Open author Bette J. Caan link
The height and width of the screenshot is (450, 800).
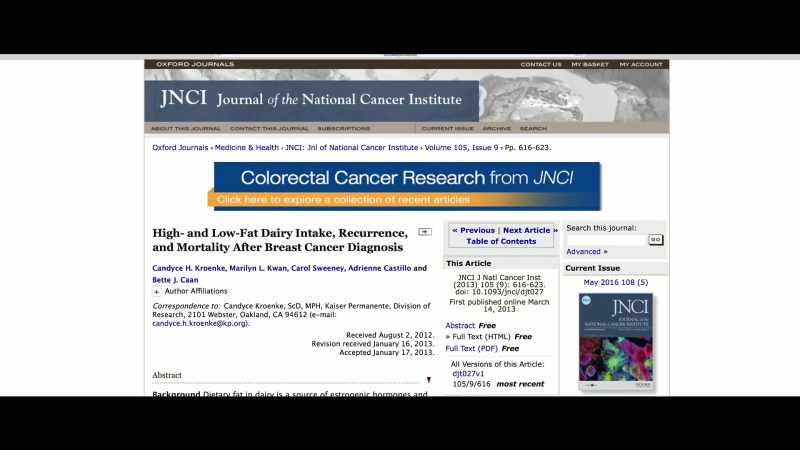click(175, 280)
